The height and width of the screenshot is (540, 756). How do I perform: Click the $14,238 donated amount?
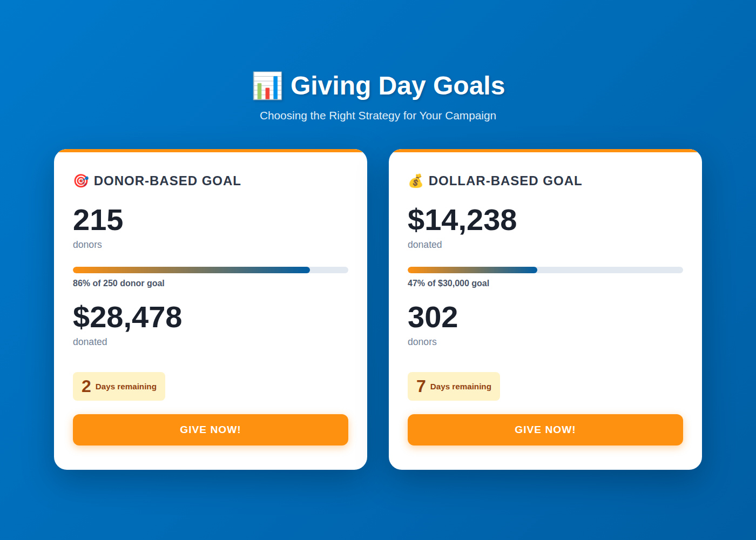point(462,220)
